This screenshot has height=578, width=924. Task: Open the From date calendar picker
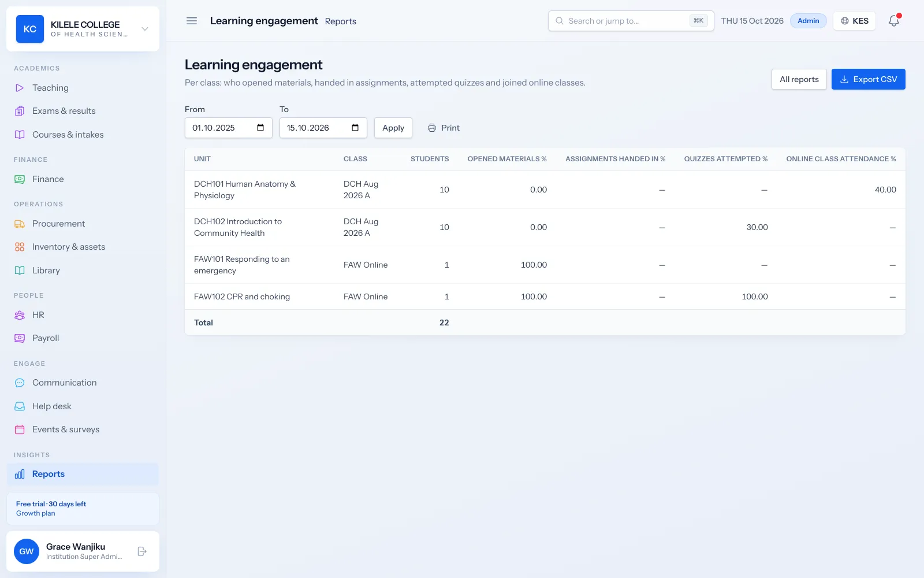[260, 128]
